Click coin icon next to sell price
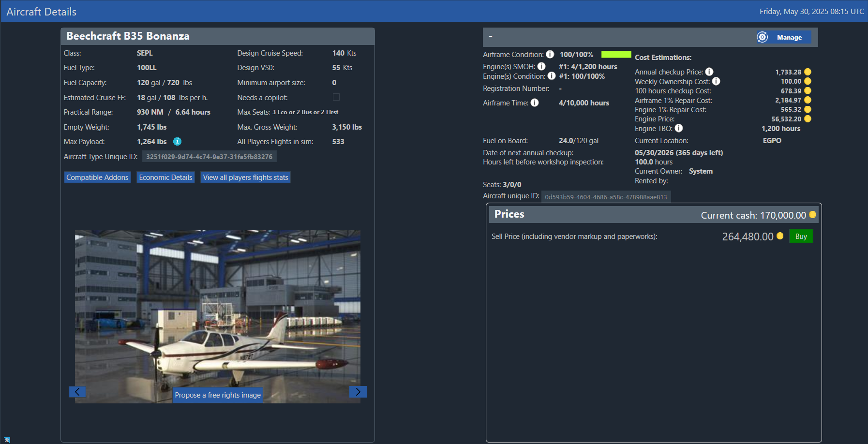The image size is (868, 444). point(780,236)
